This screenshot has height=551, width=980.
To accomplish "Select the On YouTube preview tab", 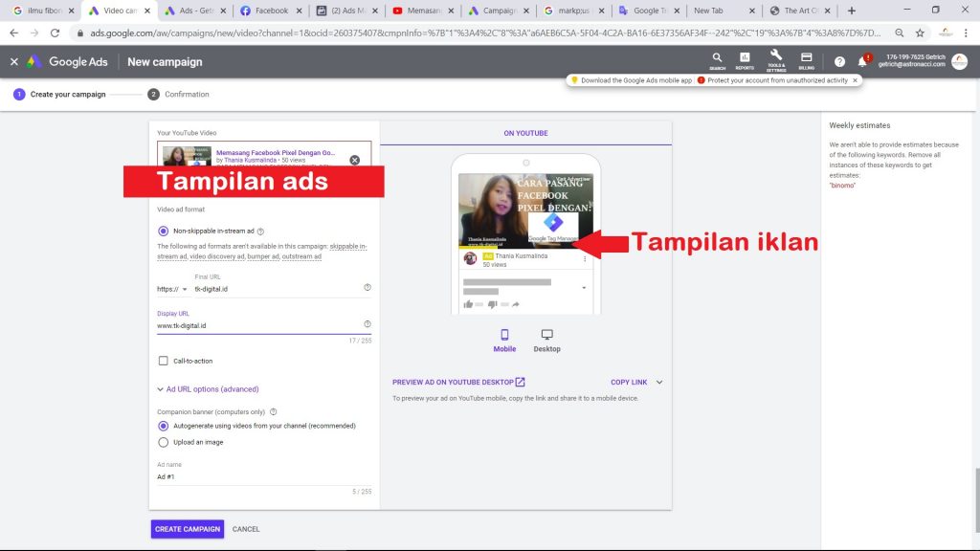I will (x=525, y=133).
